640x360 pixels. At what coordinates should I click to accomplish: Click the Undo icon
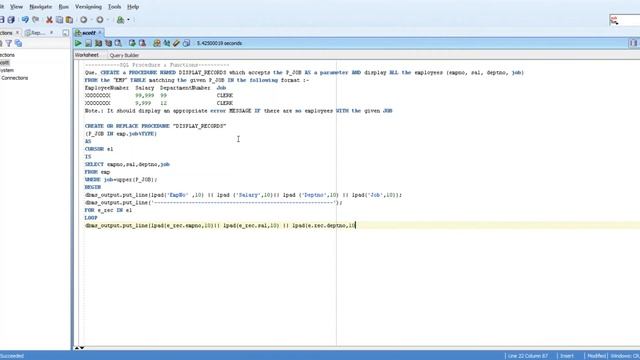pyautogui.click(x=25, y=20)
